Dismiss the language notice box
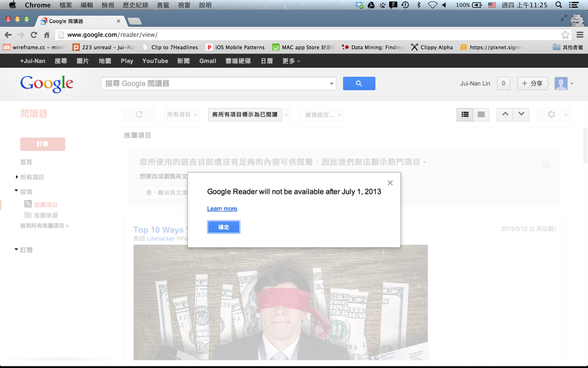Screen dimensions: 588x368 click(546, 164)
